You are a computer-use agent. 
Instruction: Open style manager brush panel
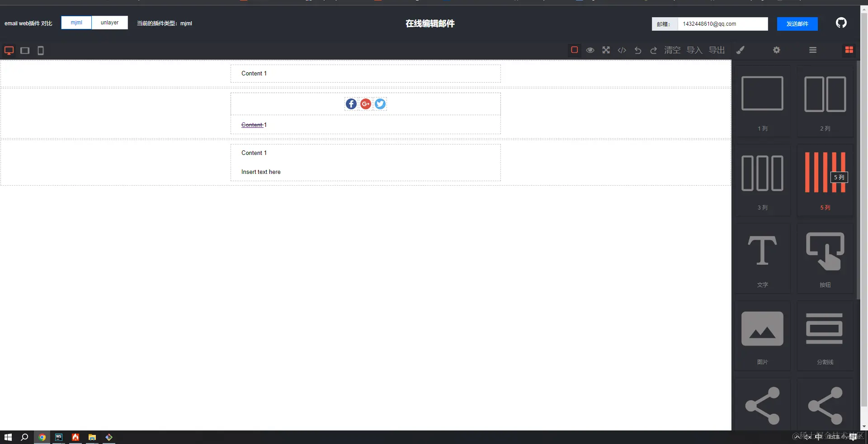coord(741,50)
